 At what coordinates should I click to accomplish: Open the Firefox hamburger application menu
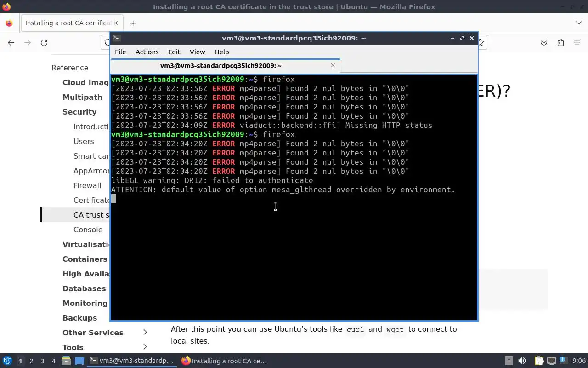click(577, 42)
